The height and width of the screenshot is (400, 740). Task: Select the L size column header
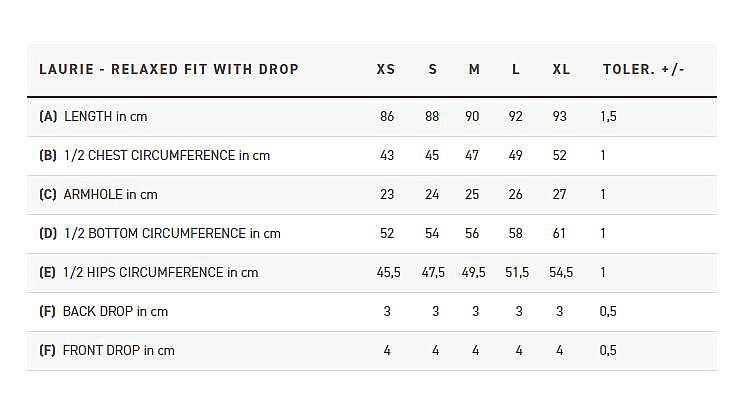516,70
